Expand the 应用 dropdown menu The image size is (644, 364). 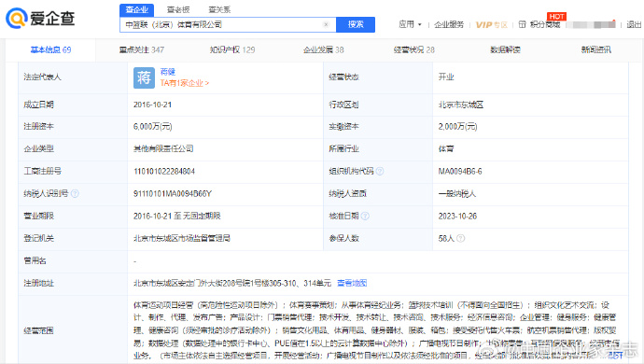pos(411,24)
